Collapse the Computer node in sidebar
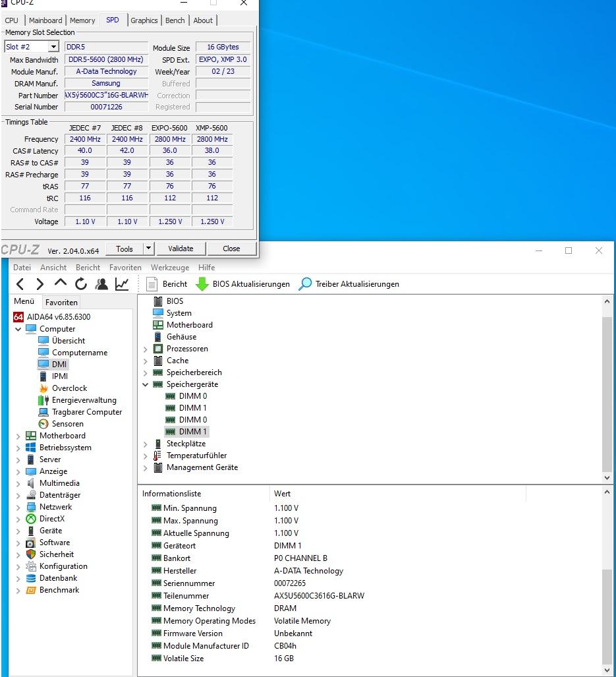 pos(18,329)
